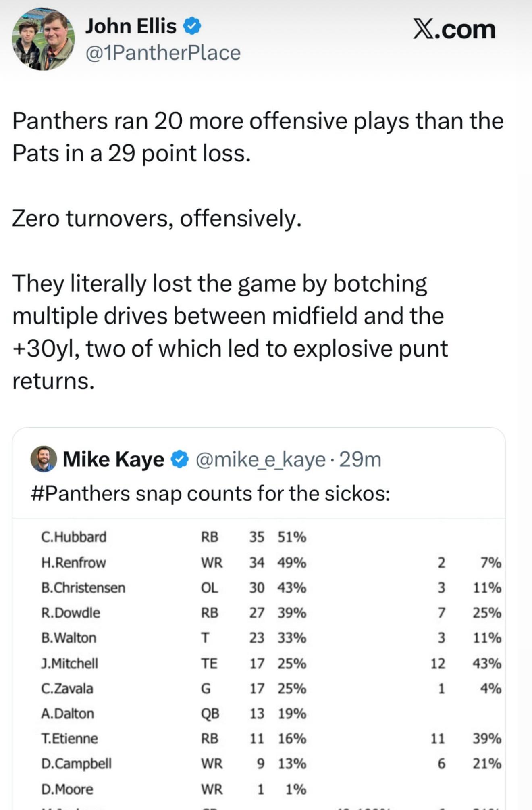532x810 pixels.
Task: Open the #Panthers hashtag
Action: 80,494
